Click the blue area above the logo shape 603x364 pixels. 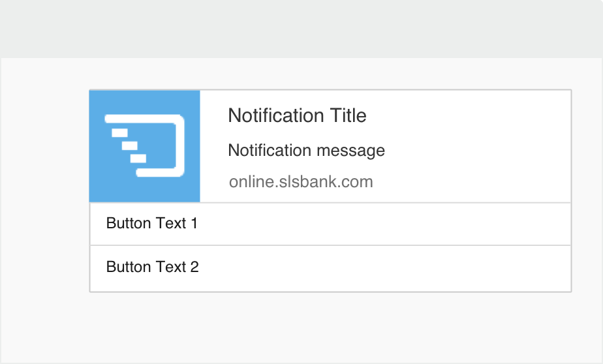[145, 102]
